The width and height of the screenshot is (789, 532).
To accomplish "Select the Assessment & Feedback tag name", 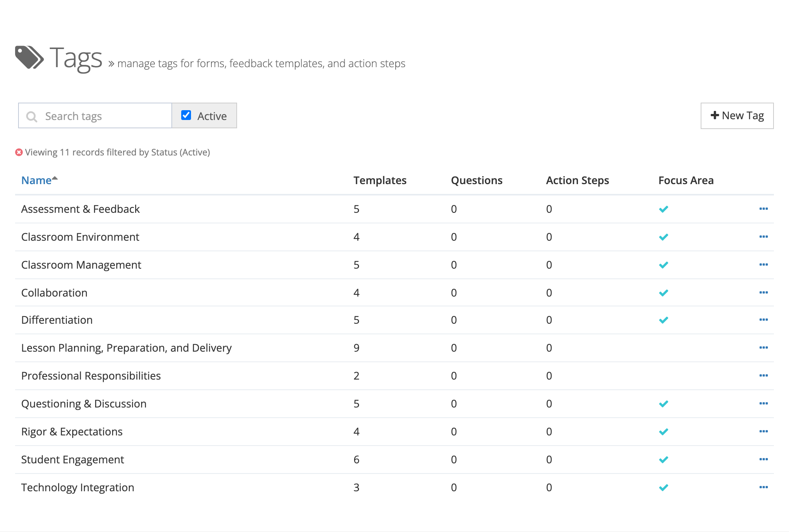I will [80, 209].
